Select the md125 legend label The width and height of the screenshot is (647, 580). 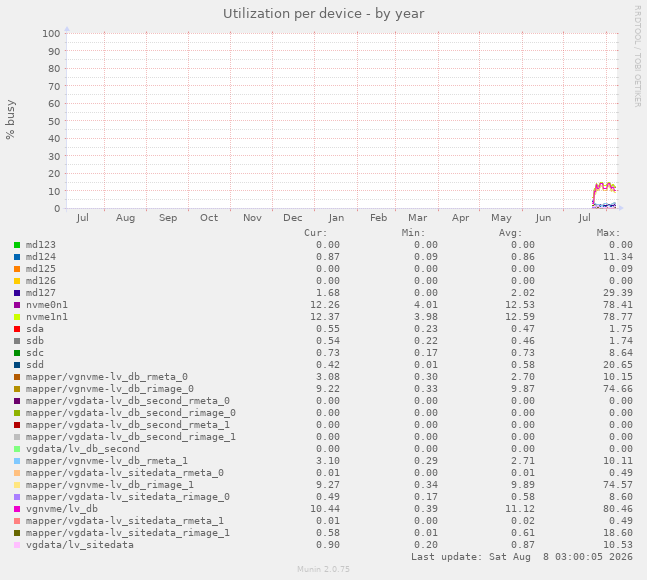pos(40,269)
